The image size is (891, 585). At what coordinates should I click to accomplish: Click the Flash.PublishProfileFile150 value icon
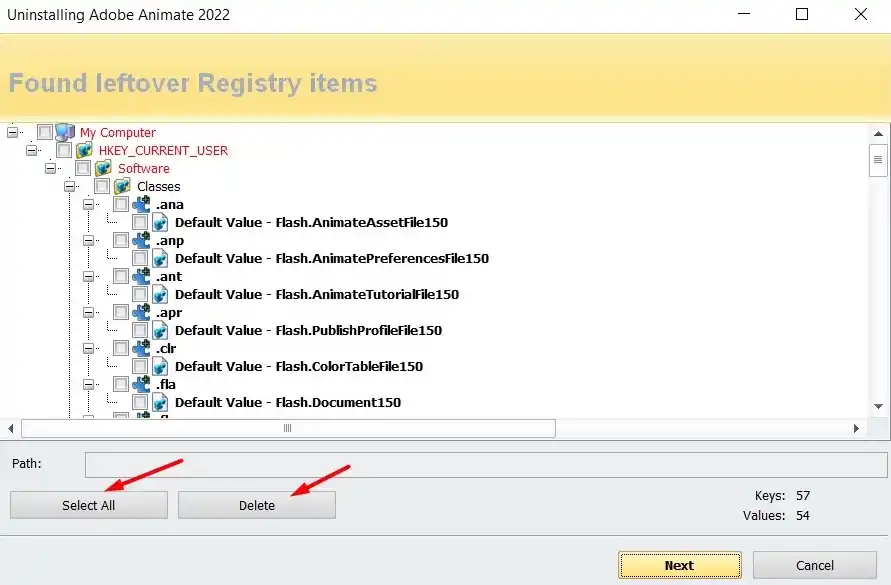coord(160,330)
